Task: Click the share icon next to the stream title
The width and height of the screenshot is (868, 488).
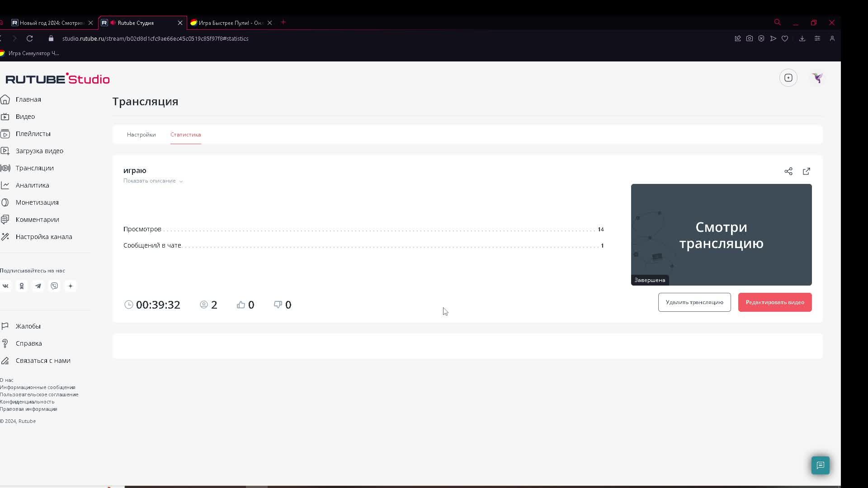Action: [x=788, y=171]
